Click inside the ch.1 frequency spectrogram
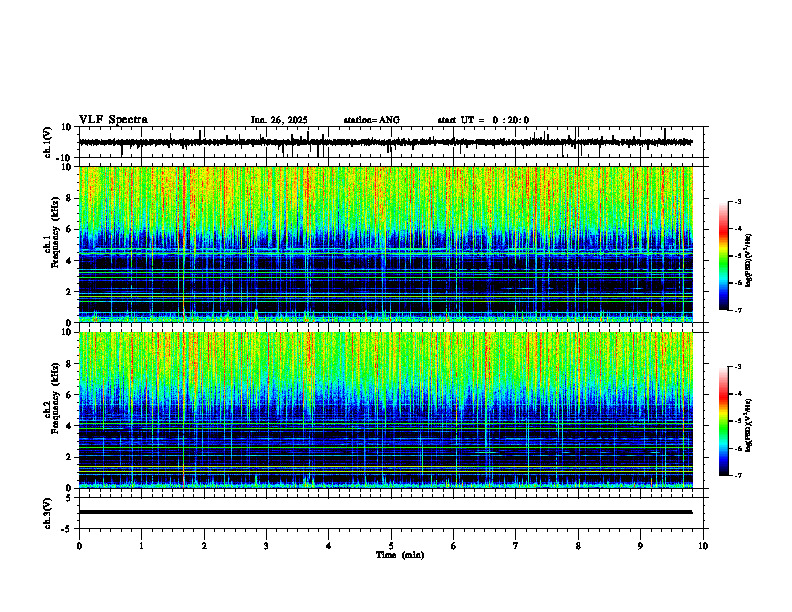This screenshot has width=792, height=612. tap(386, 244)
